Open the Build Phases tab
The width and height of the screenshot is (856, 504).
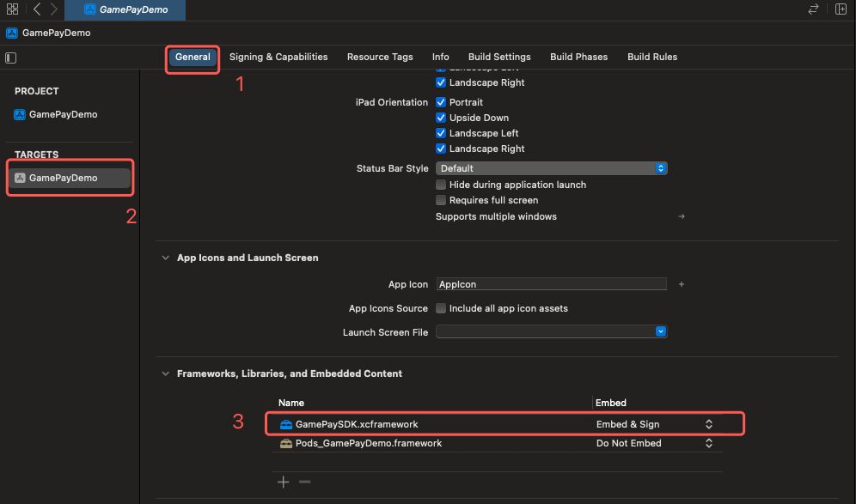point(578,57)
